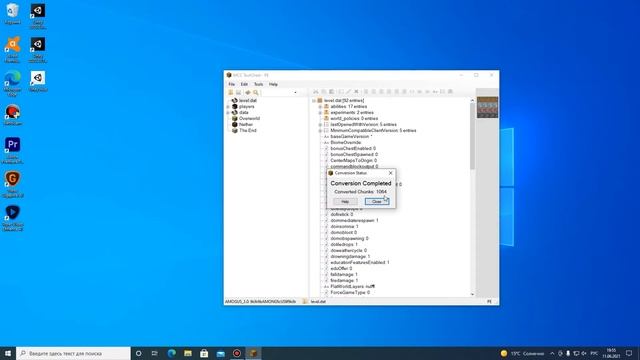Image resolution: width=640 pixels, height=360 pixels.
Task: Open the notification center icon
Action: click(629, 353)
